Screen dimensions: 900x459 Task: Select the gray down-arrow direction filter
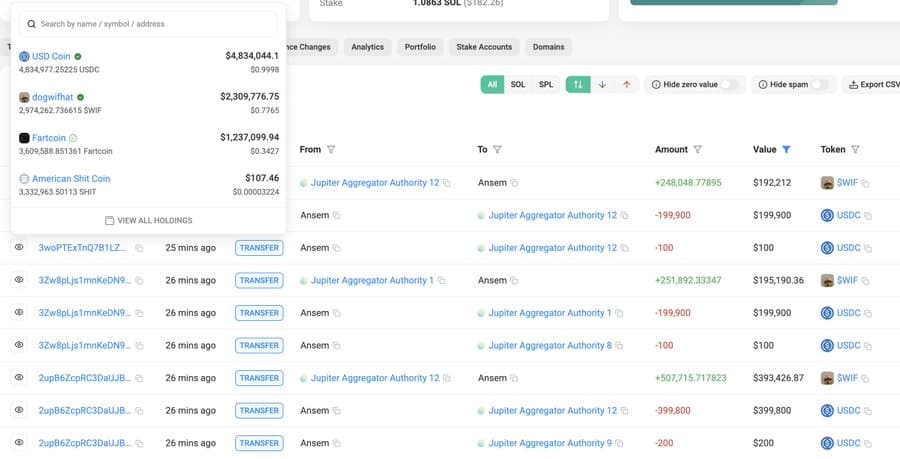tap(602, 85)
